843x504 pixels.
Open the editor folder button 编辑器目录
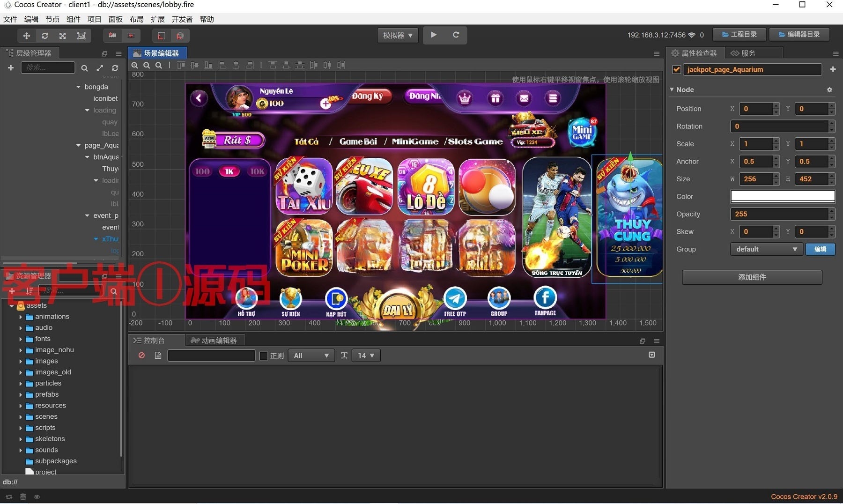(x=799, y=35)
